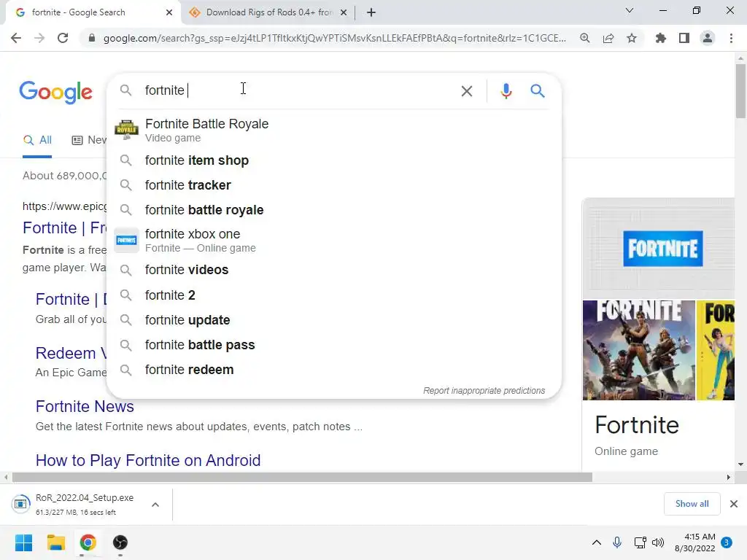
Task: Go forward with the browser forward arrow
Action: tap(39, 38)
